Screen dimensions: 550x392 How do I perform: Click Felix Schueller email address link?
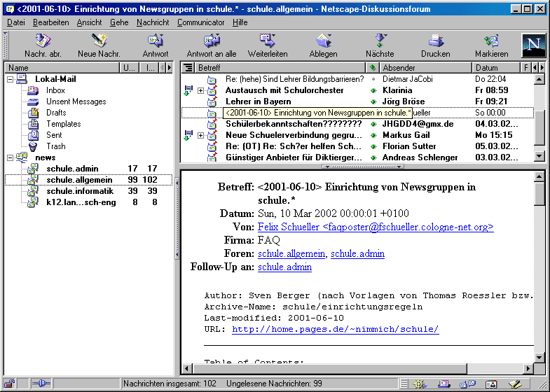[376, 227]
